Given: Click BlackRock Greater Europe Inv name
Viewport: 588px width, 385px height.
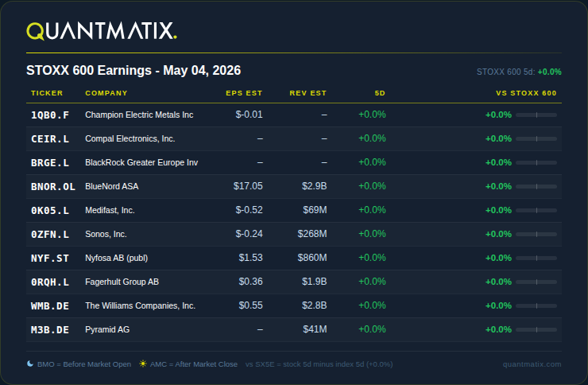Looking at the screenshot, I should 141,162.
